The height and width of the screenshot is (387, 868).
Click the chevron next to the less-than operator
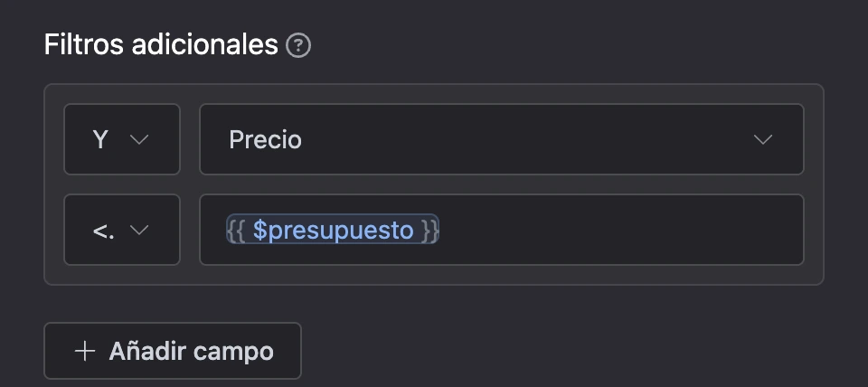[x=139, y=230]
